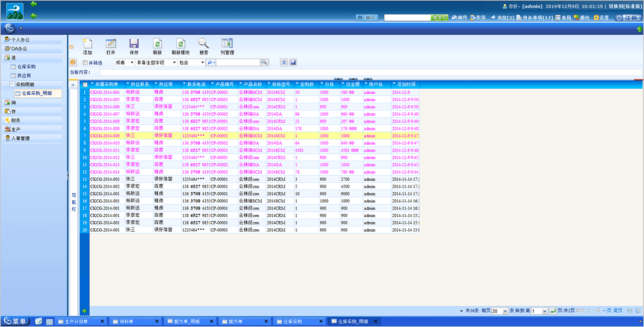
Task: Open the 设置 settings gear
Action: coord(601,18)
